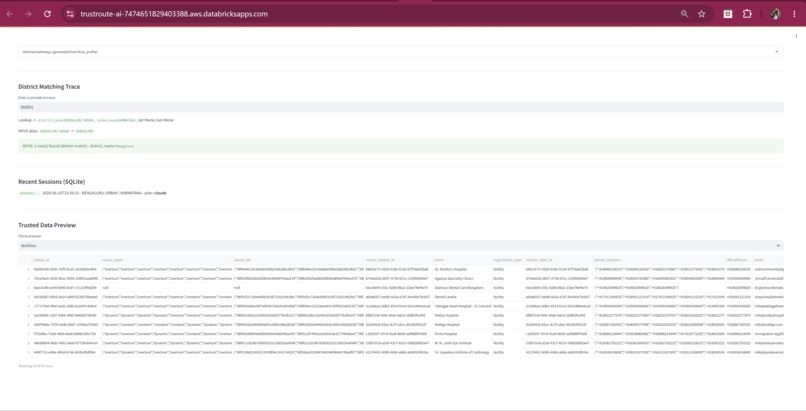Image resolution: width=806 pixels, height=411 pixels.
Task: Select the Tathagat Heart Hospital cell
Action: (462, 306)
